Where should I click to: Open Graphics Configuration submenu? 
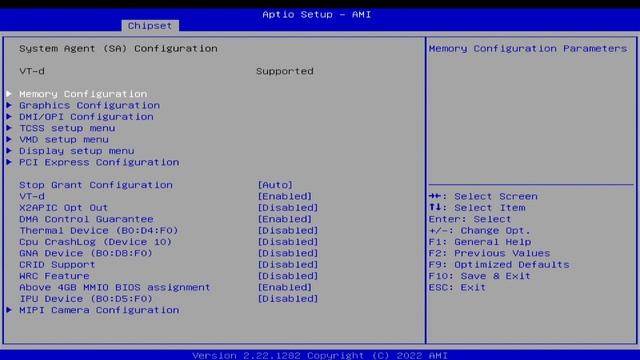[89, 105]
